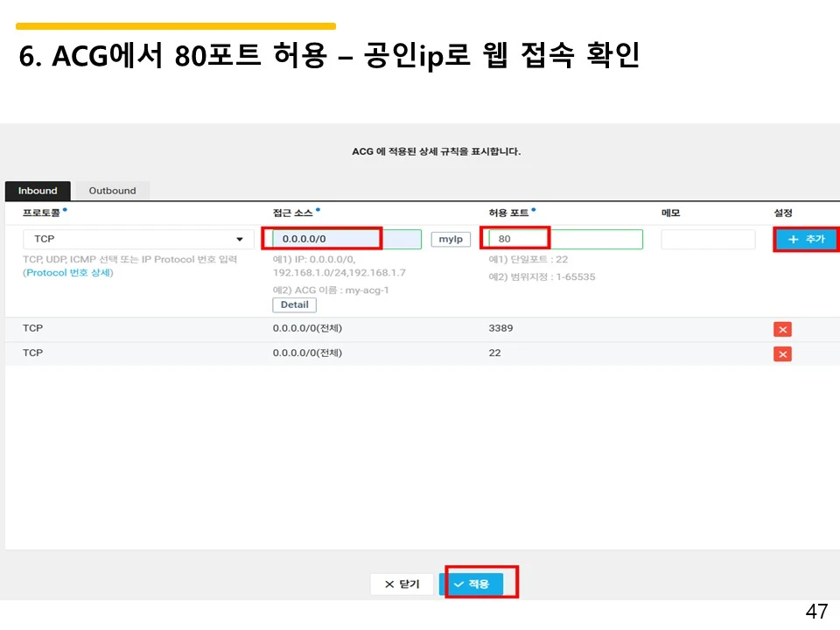Select the TCP 22 rule row
The height and width of the screenshot is (630, 840).
pos(394,353)
